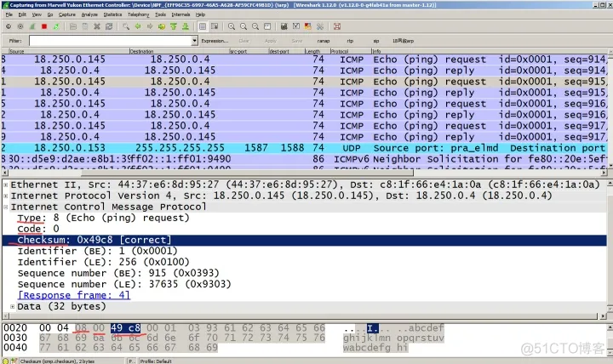Open the capture interfaces list icon
The width and height of the screenshot is (613, 364).
(x=9, y=26)
